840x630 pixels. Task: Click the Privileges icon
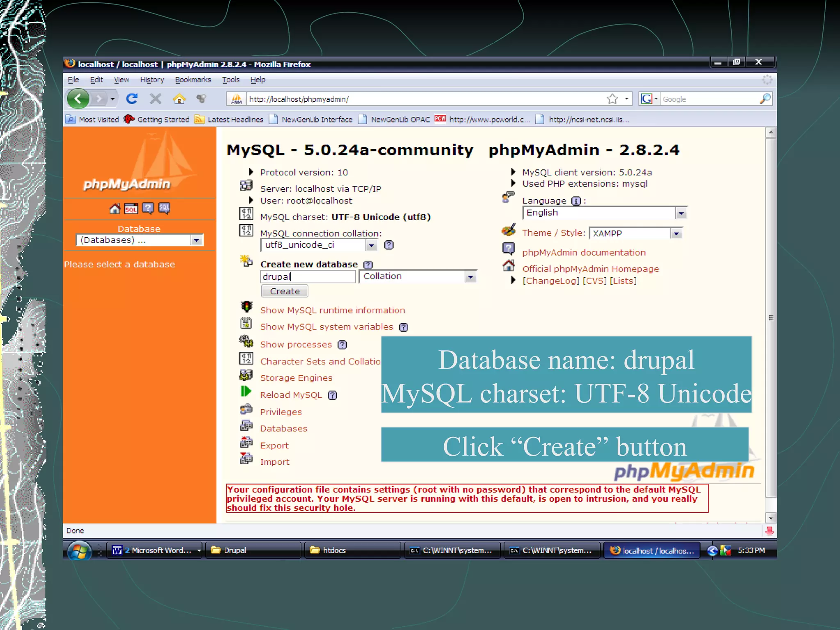point(246,409)
